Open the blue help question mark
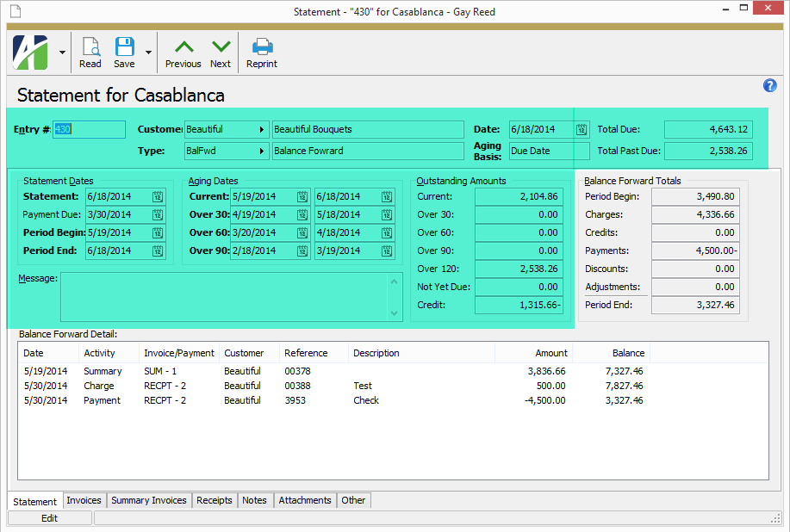This screenshot has width=790, height=532. (770, 85)
